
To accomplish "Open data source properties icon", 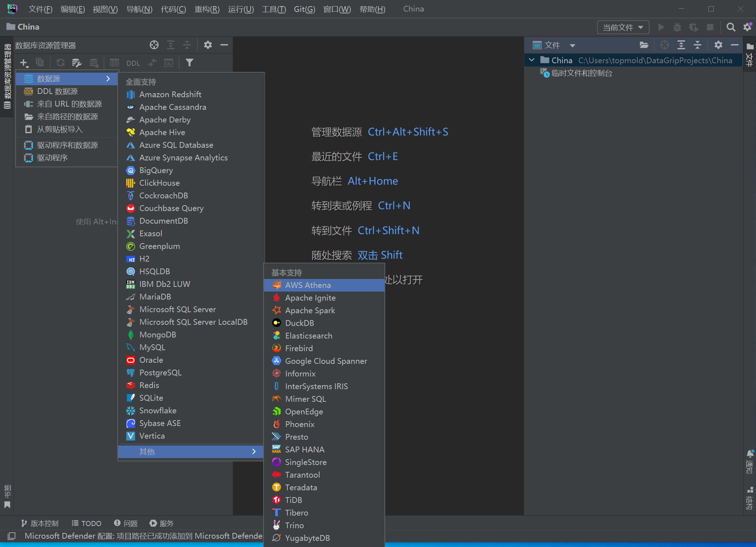I will 77,63.
